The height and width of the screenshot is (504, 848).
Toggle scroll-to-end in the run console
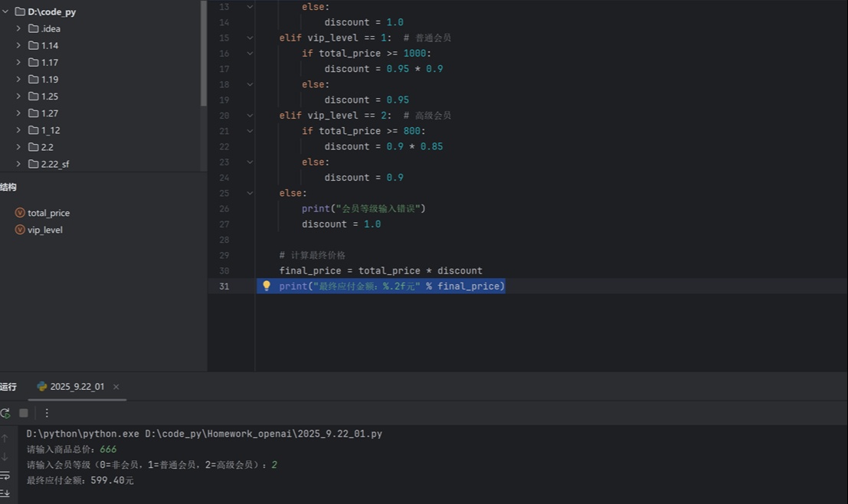5,493
